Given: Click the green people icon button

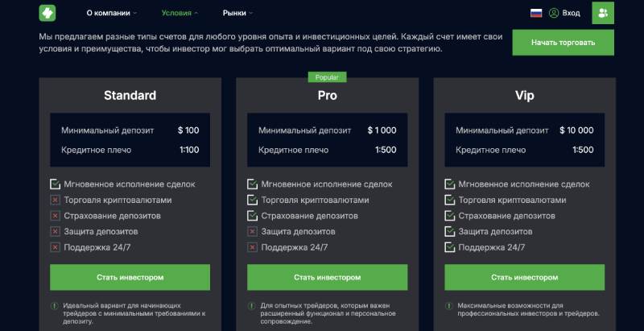Looking at the screenshot, I should (x=602, y=13).
